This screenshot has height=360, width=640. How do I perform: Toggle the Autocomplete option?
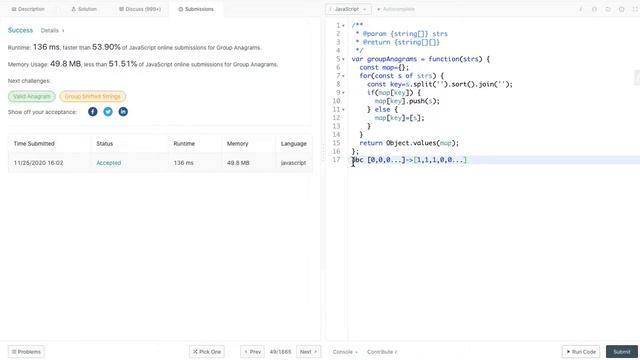(x=396, y=9)
